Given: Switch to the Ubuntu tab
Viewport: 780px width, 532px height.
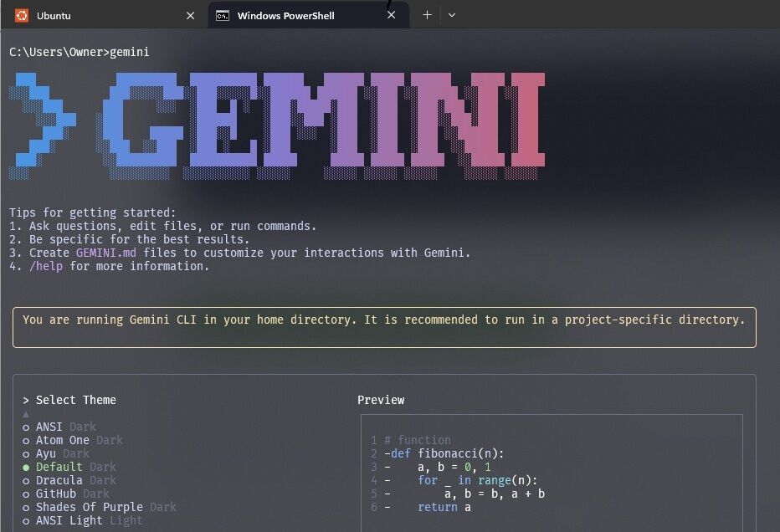Looking at the screenshot, I should pyautogui.click(x=100, y=15).
